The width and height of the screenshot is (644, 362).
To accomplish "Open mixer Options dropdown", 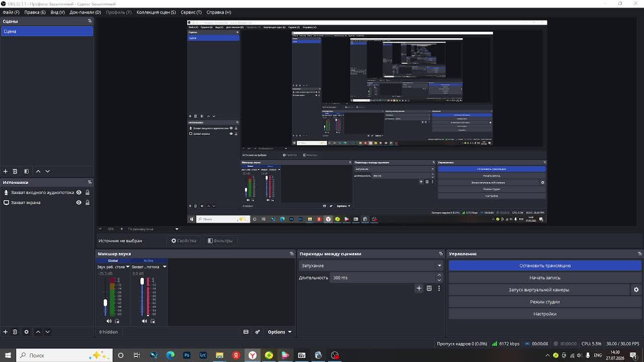I will pos(279,332).
